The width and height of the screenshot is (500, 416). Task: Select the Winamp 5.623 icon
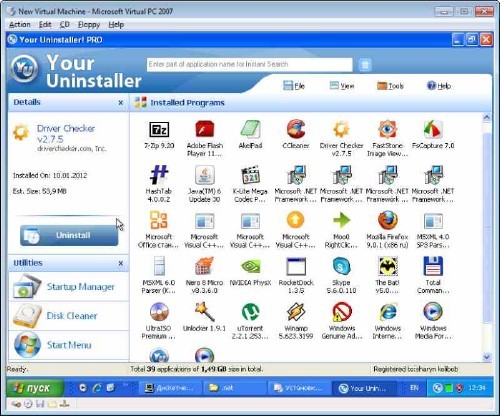(x=296, y=312)
